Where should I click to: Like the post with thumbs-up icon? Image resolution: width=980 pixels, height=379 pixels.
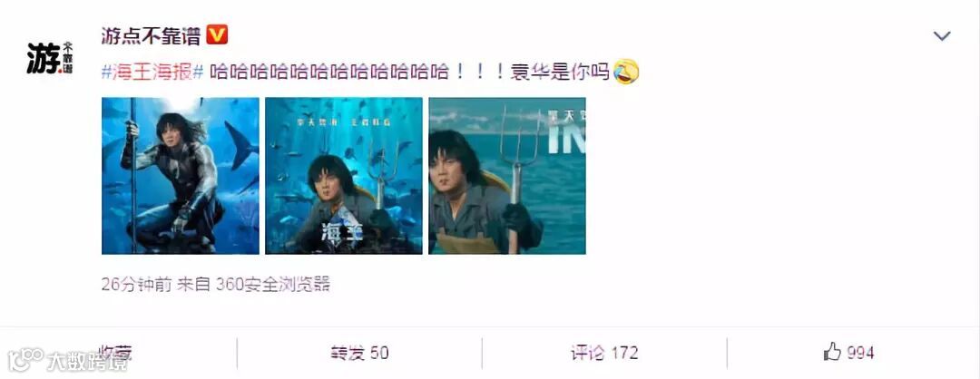pyautogui.click(x=832, y=352)
